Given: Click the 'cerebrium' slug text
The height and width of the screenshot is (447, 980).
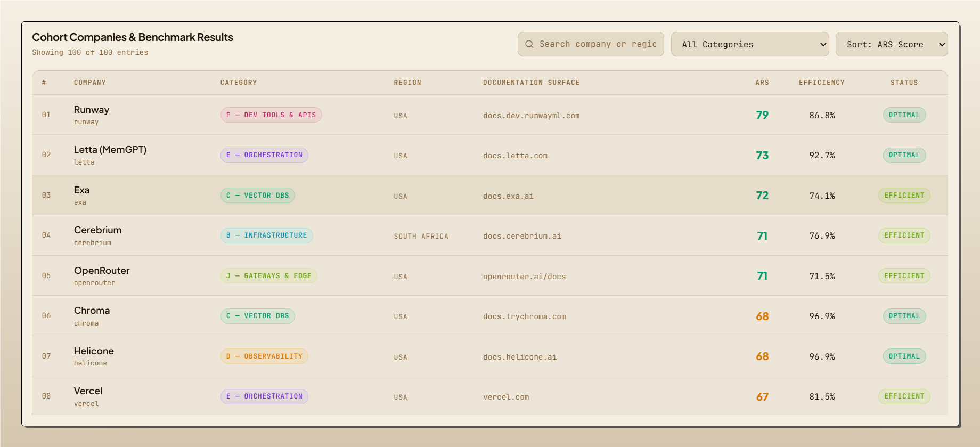Looking at the screenshot, I should (93, 243).
